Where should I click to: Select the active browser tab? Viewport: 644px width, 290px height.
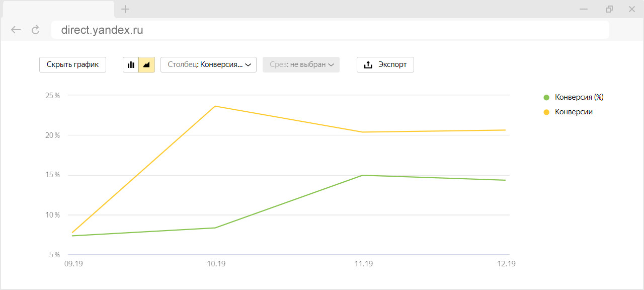click(x=58, y=9)
